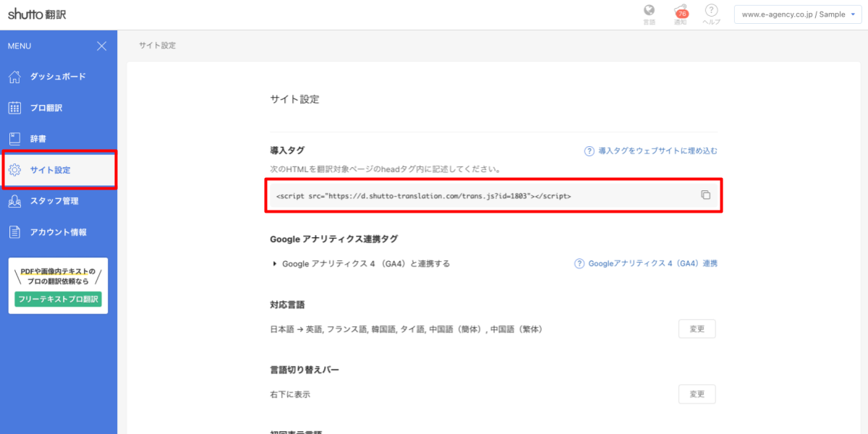Click the フリーテキストプロ翻訳 green button
Screen dimensions: 868x434
[x=59, y=299]
